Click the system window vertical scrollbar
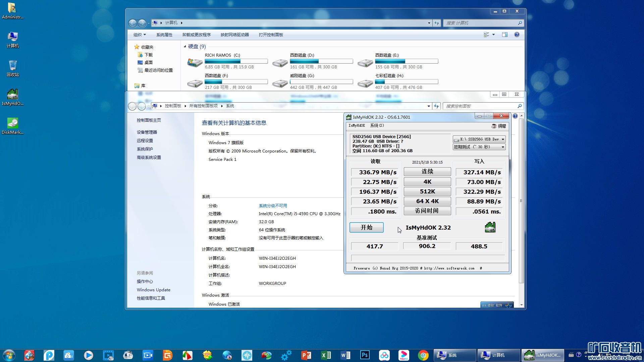This screenshot has width=644, height=362. 521,201
